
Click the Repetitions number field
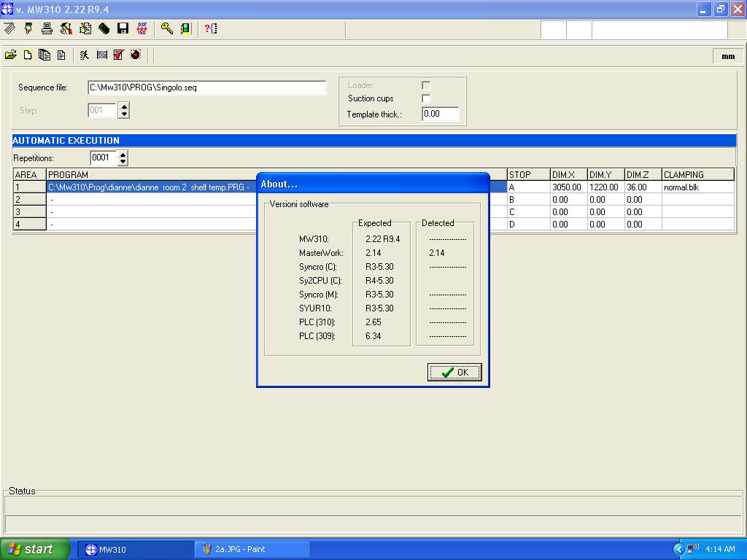pyautogui.click(x=103, y=157)
